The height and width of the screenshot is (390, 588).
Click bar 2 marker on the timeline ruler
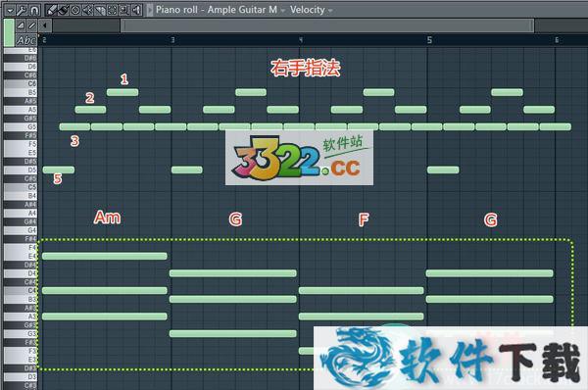pyautogui.click(x=44, y=40)
